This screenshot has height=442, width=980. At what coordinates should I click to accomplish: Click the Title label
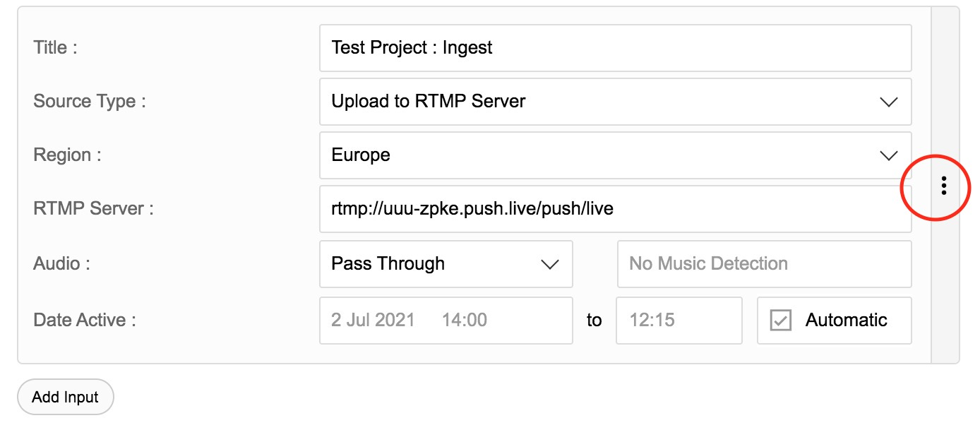(x=55, y=48)
